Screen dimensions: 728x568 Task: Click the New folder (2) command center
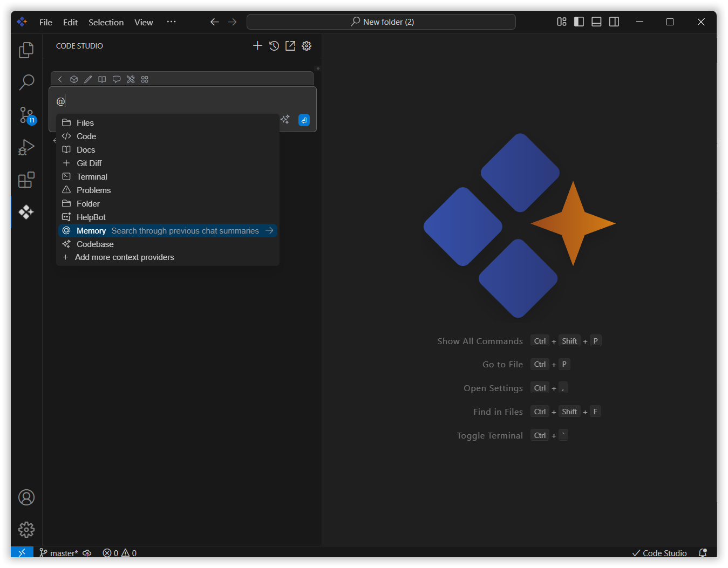point(381,22)
